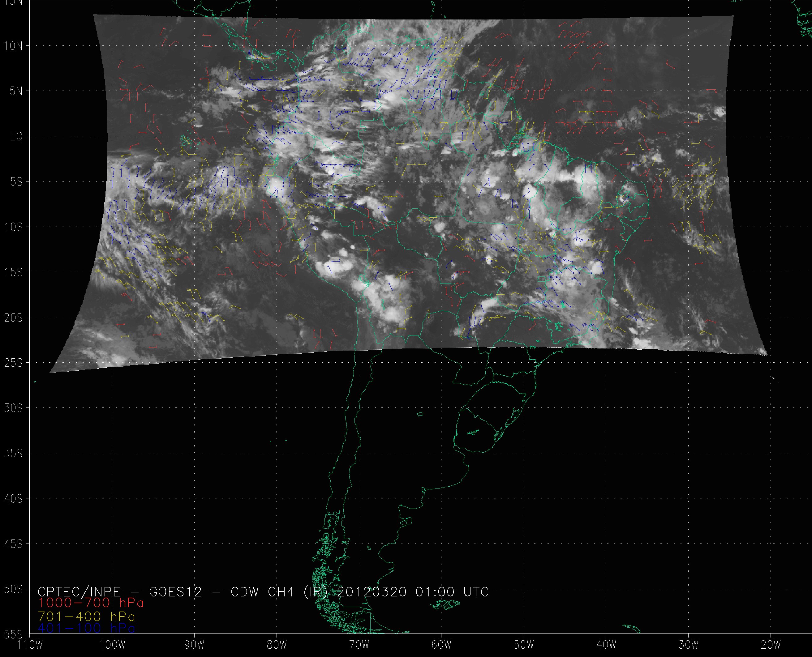812x657 pixels.
Task: Click the 55S latitude axis label
Action: 13,635
